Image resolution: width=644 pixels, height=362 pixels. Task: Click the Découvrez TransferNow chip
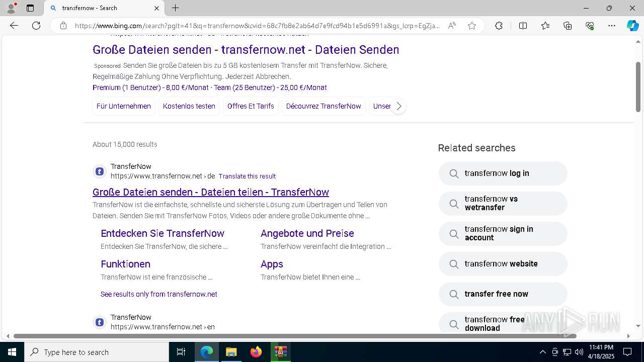324,106
